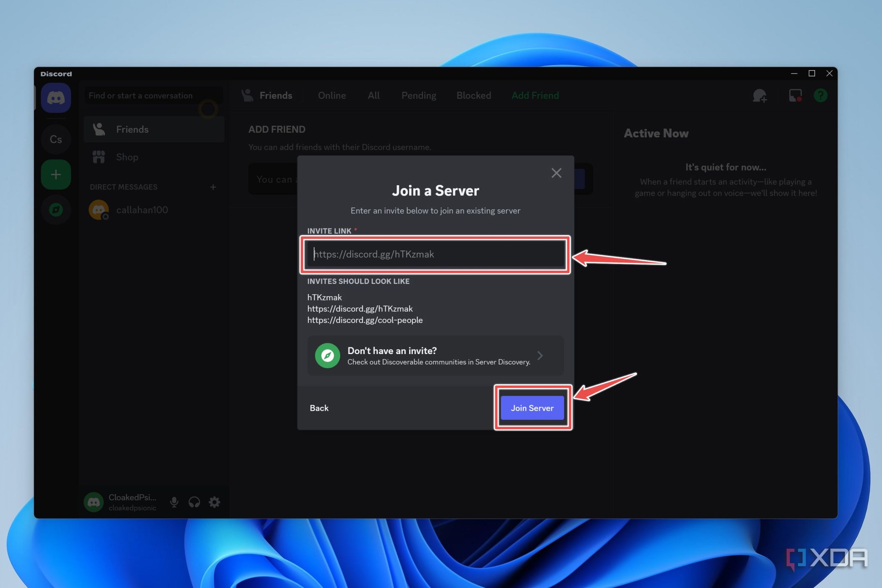882x588 pixels.
Task: Open the Inbox icon
Action: click(x=794, y=96)
